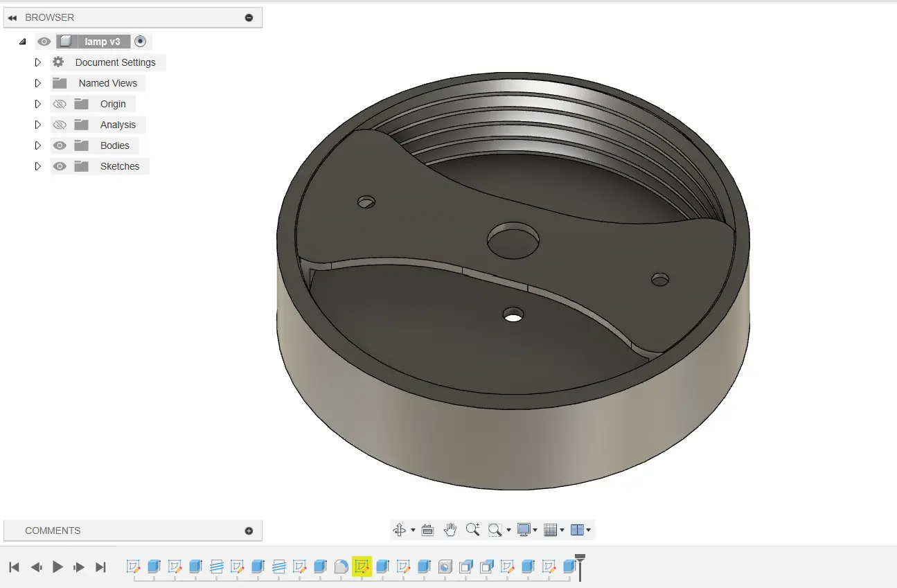Viewport: 897px width, 588px height.
Task: Select the first combine feature in timeline
Action: tap(465, 567)
